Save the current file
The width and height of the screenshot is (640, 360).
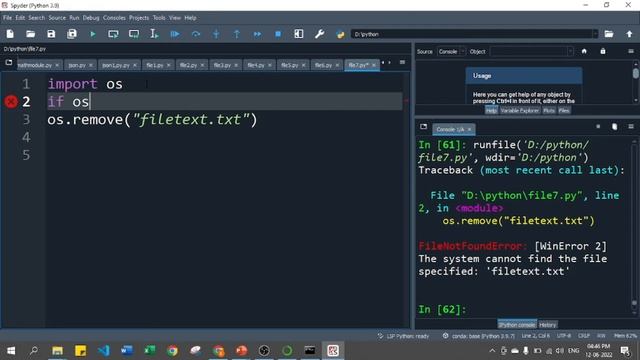coord(51,34)
